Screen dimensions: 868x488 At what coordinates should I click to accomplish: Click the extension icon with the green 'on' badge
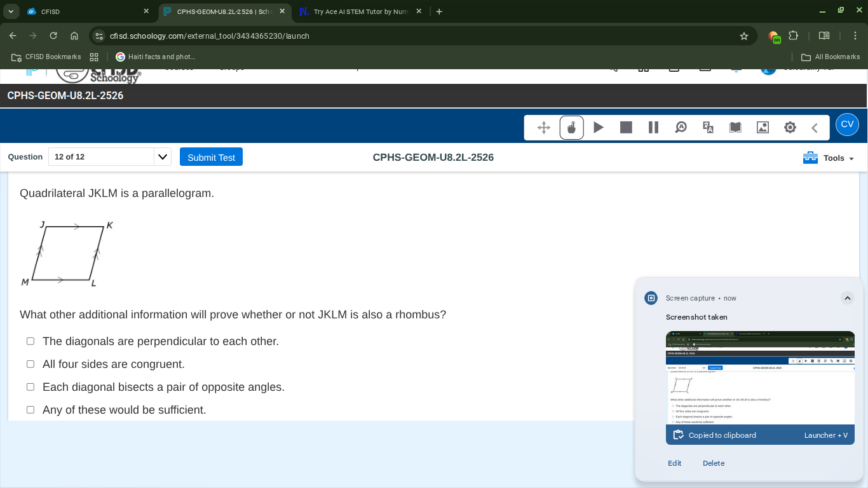tap(774, 37)
